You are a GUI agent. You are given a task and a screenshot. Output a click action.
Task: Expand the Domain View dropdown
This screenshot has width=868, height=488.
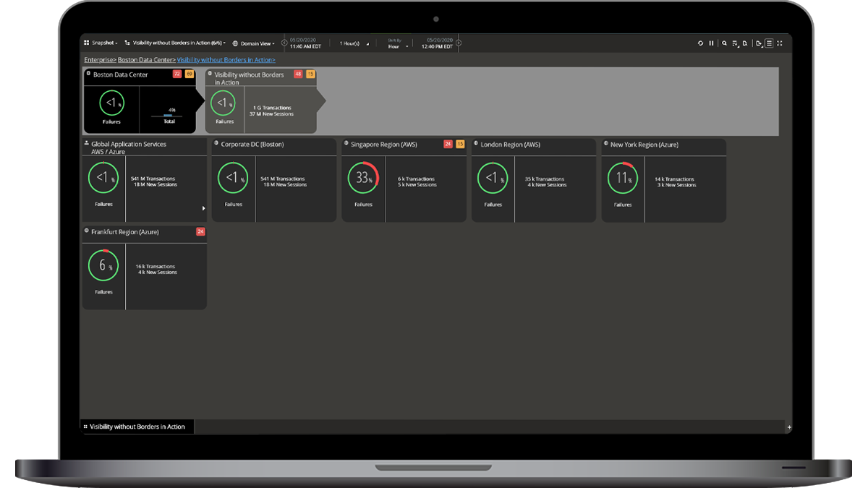coord(254,43)
